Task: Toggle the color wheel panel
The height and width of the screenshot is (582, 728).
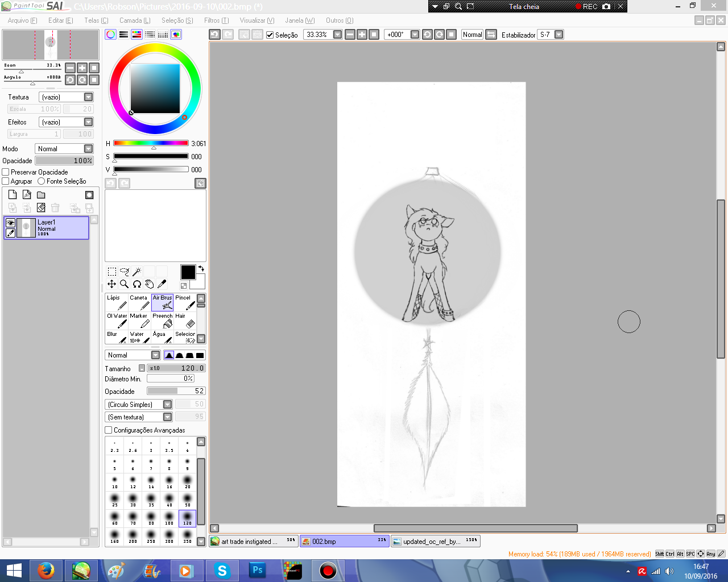Action: pyautogui.click(x=110, y=34)
